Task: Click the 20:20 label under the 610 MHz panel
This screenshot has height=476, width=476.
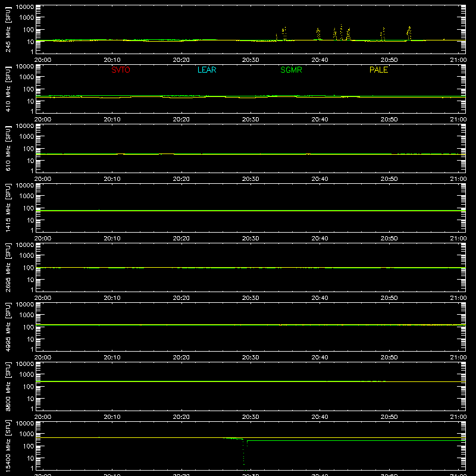Action: 181,179
